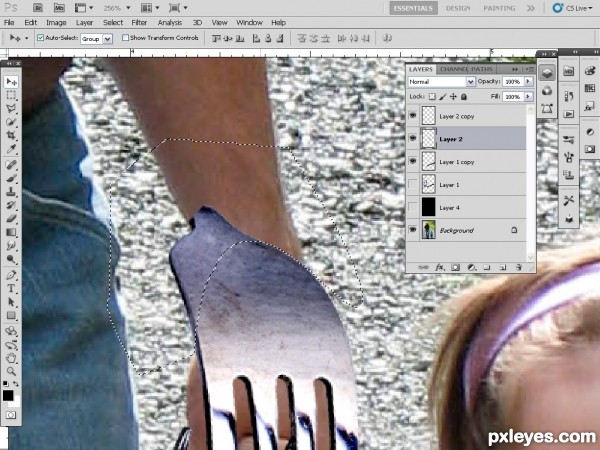The height and width of the screenshot is (450, 600).
Task: Open the Fill slider arrow
Action: 528,97
